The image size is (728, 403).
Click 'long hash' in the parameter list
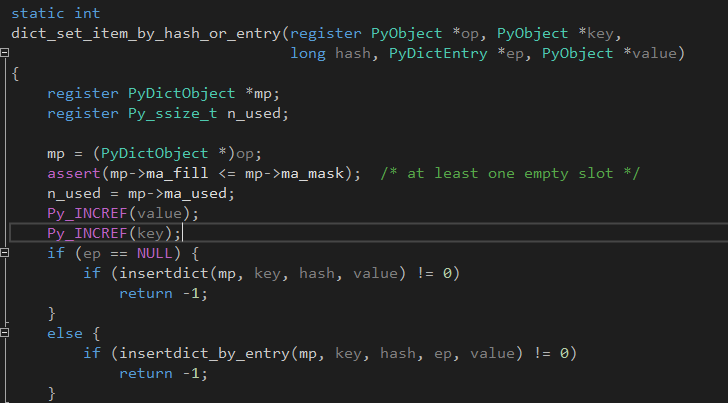331,53
